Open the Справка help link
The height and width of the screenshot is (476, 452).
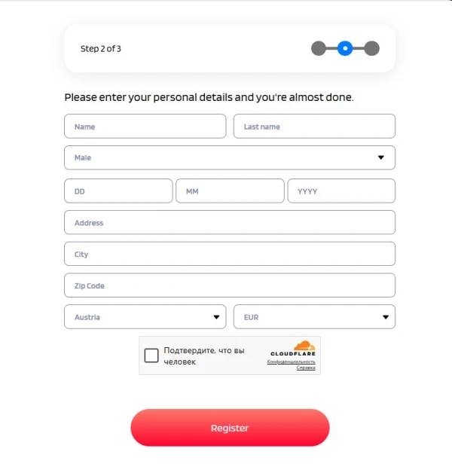pos(305,368)
